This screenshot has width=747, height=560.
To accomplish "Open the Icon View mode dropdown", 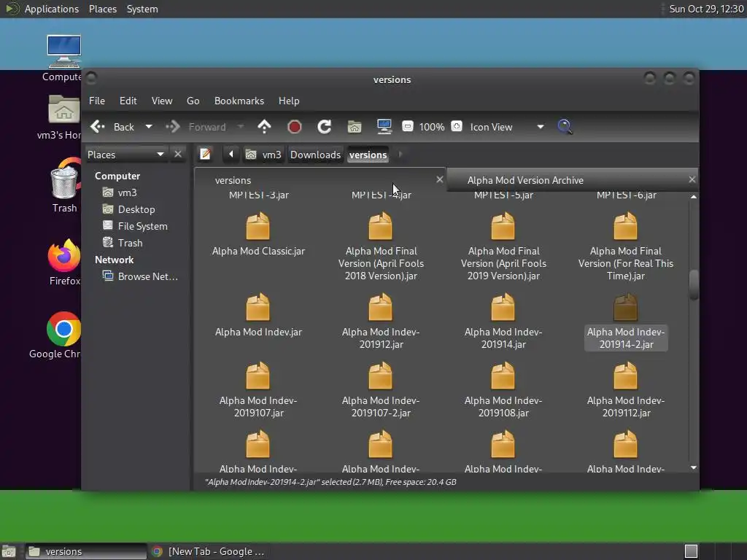I will pos(506,127).
